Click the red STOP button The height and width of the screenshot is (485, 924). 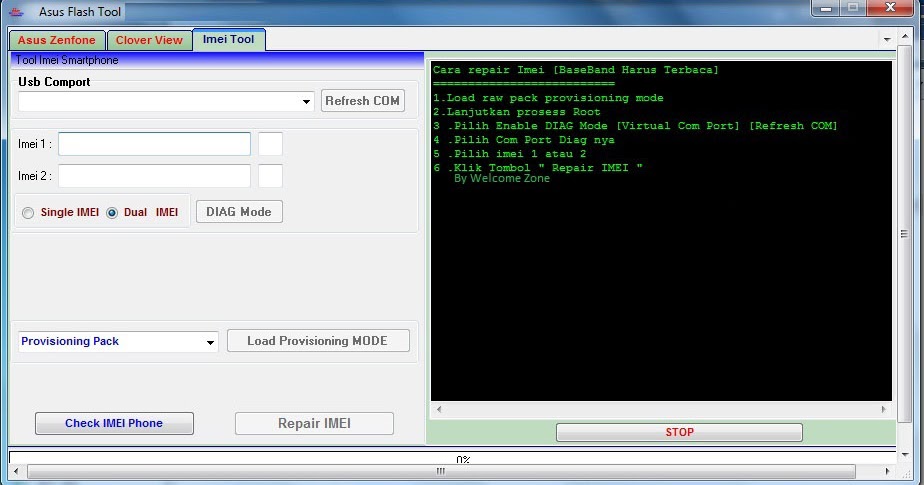click(x=679, y=432)
